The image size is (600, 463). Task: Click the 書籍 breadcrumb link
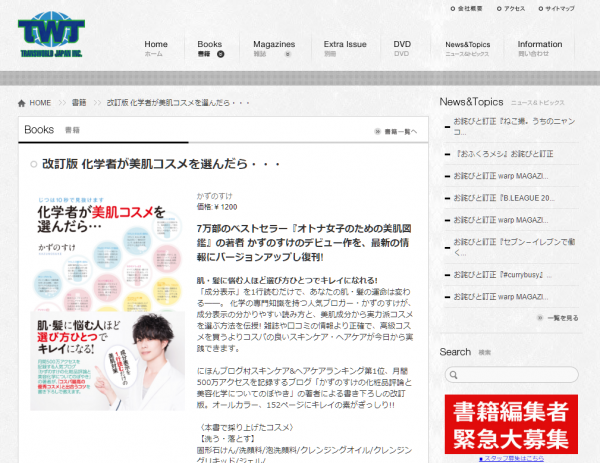[x=79, y=103]
